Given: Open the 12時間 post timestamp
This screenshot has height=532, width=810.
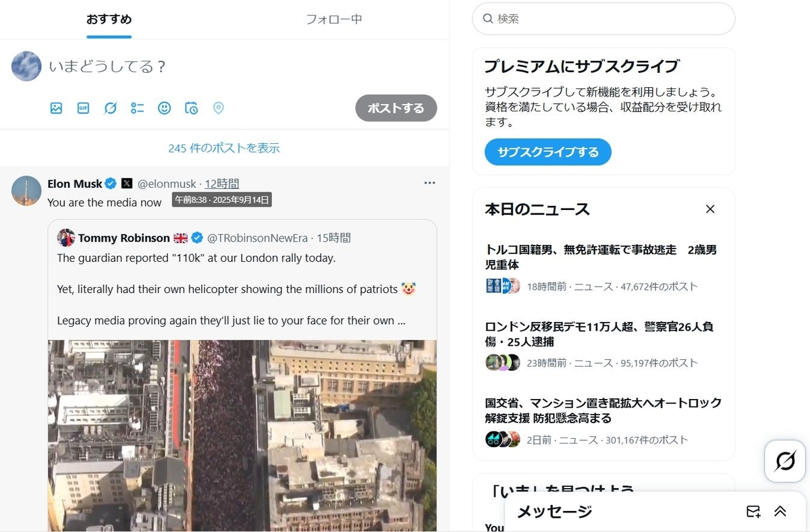Looking at the screenshot, I should pos(222,184).
